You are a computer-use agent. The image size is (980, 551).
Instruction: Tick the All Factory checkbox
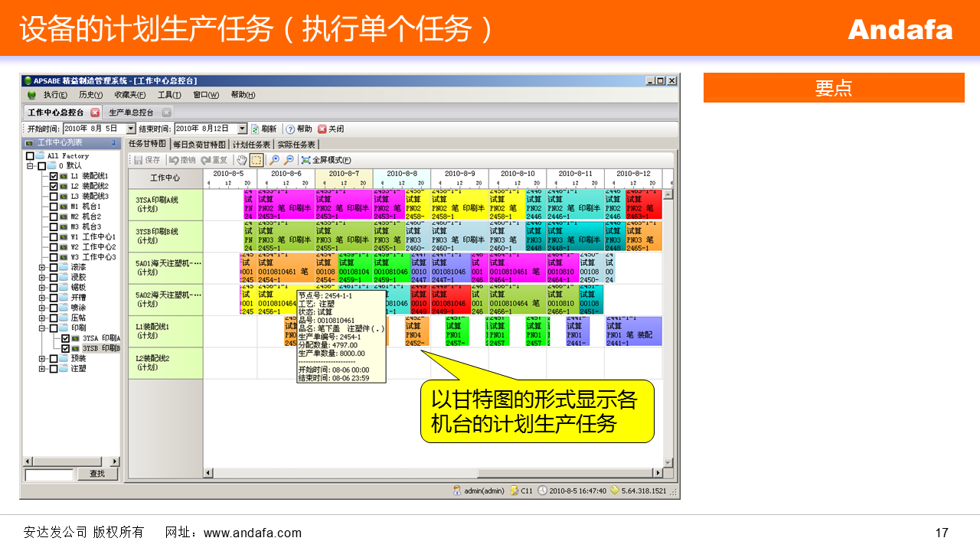[x=30, y=156]
